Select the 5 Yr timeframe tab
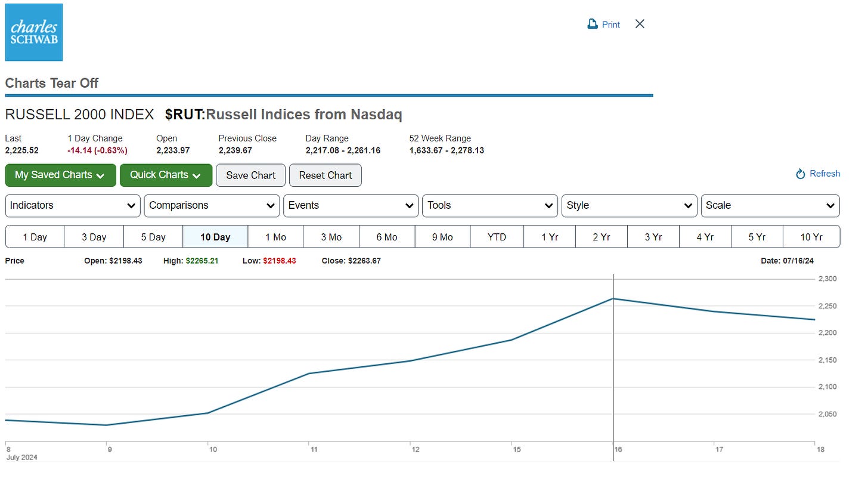The height and width of the screenshot is (497, 868). point(757,237)
